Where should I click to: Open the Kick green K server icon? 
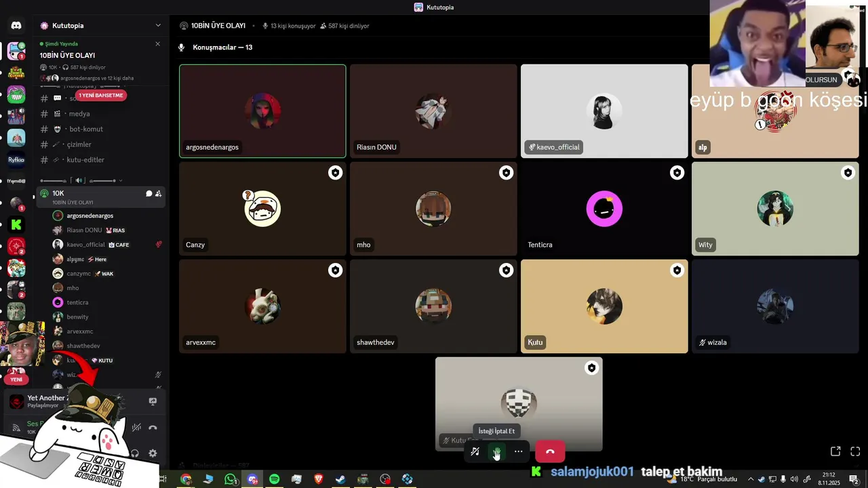[16, 224]
